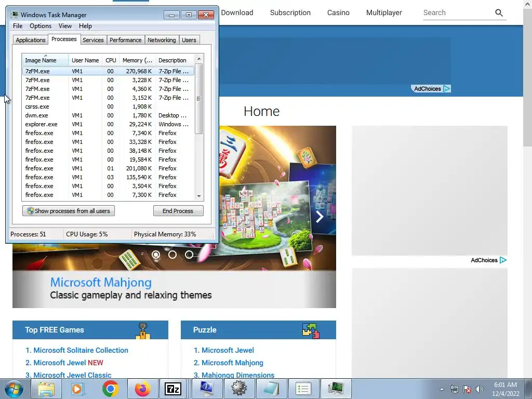The width and height of the screenshot is (532, 399).
Task: Click the system information monitor taskbar icon
Action: (x=207, y=389)
